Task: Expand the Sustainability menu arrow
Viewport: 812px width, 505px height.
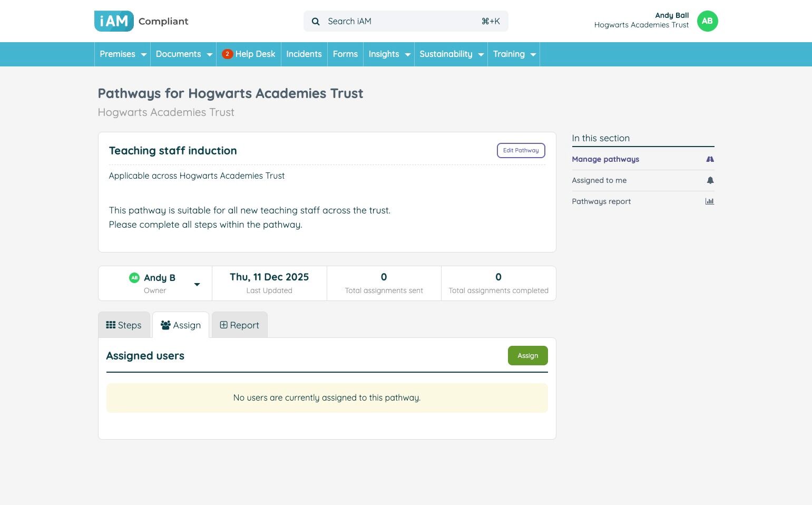Action: 481,55
